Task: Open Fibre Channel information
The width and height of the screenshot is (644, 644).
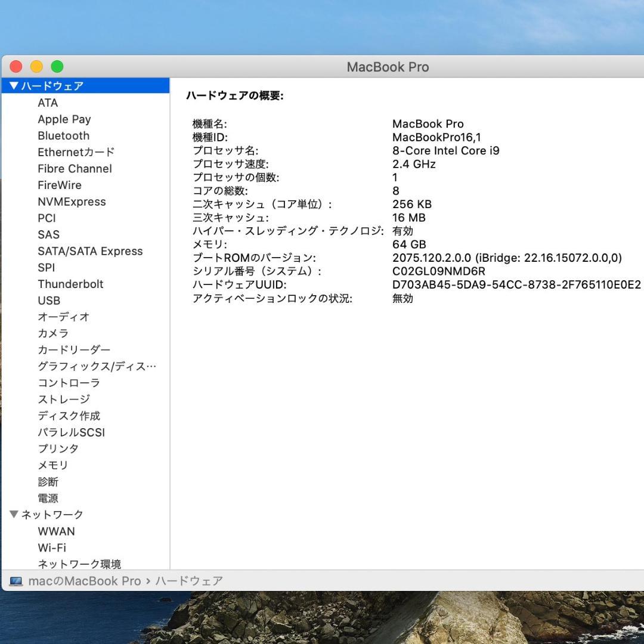Action: click(x=74, y=169)
